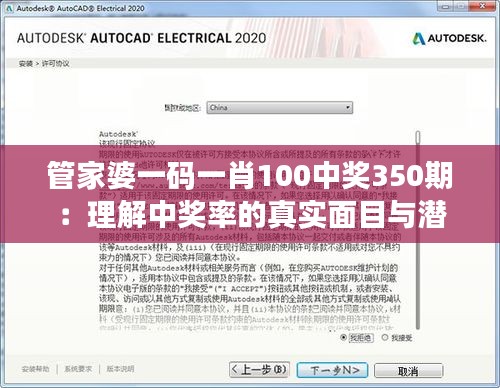500x388 pixels.
Task: Click the 下一步 N> next button
Action: (332, 370)
